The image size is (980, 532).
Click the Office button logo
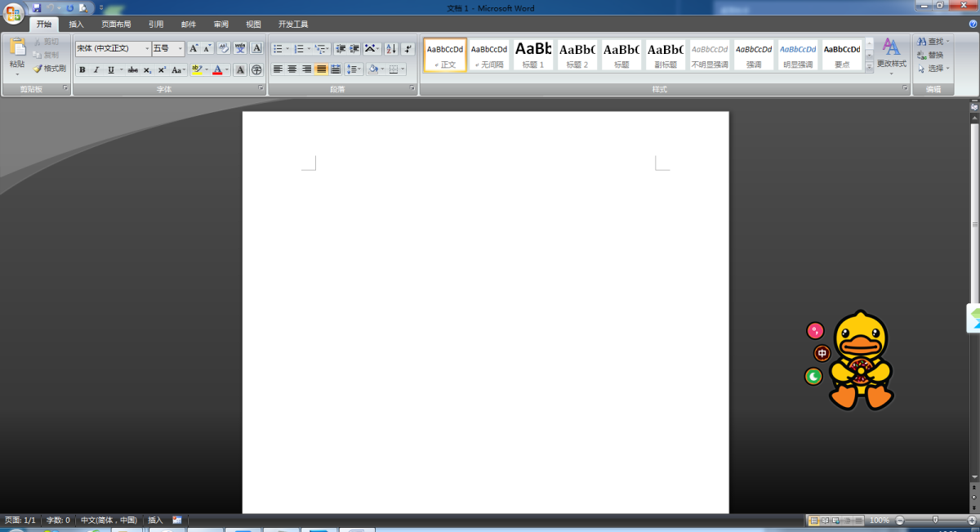coord(14,14)
